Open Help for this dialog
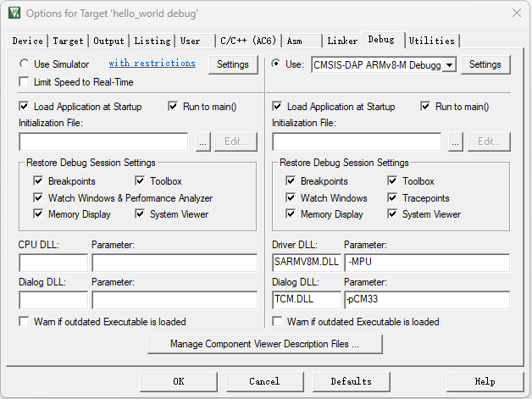This screenshot has width=532, height=399. point(485,381)
